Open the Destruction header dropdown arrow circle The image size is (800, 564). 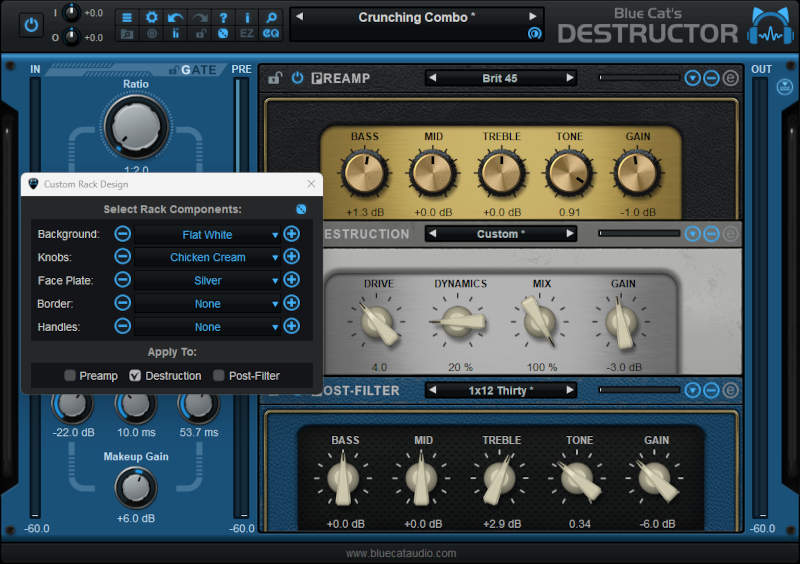point(692,234)
